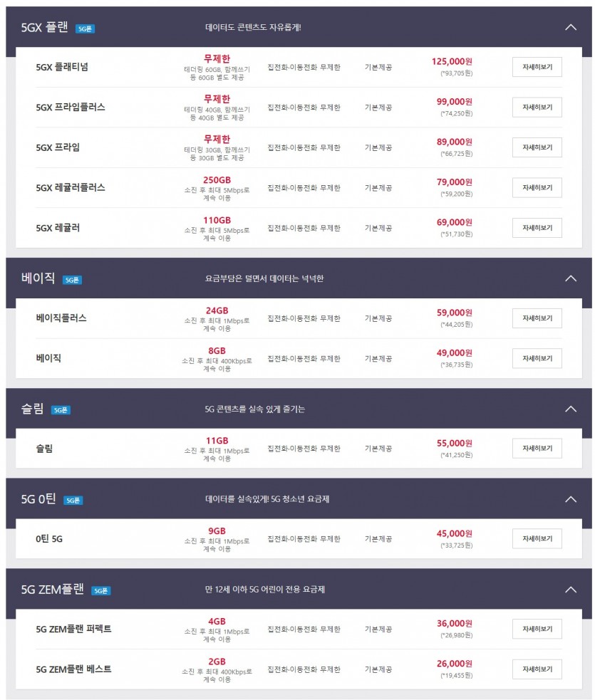Viewport: 595px width, 700px height.
Task: Click 자세히보기 on the 5GX 레귤러 row
Action: point(537,228)
